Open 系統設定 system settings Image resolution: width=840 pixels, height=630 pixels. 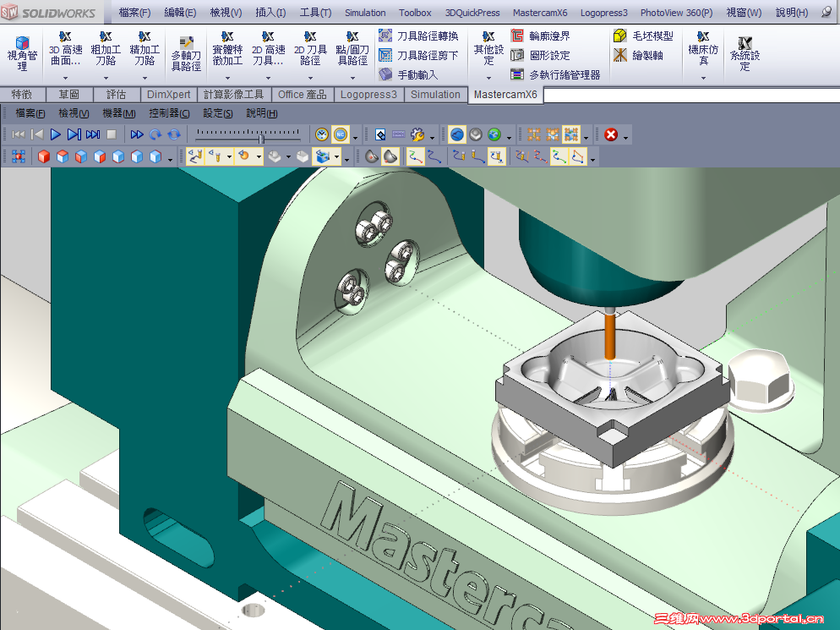[745, 53]
